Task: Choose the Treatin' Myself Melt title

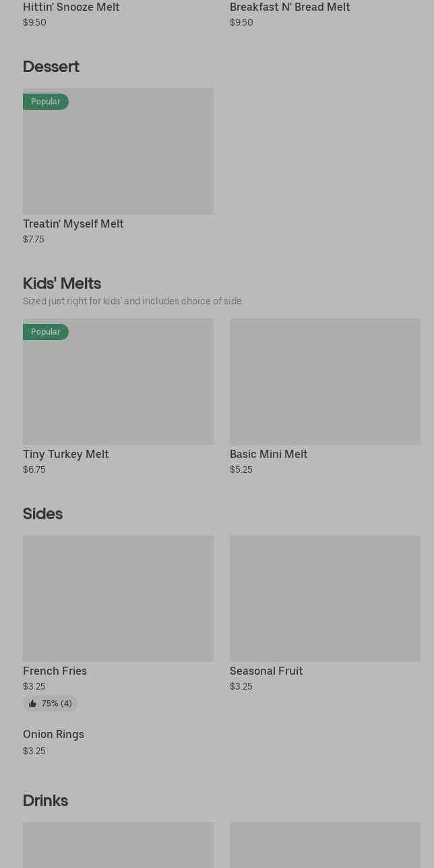Action: [73, 224]
